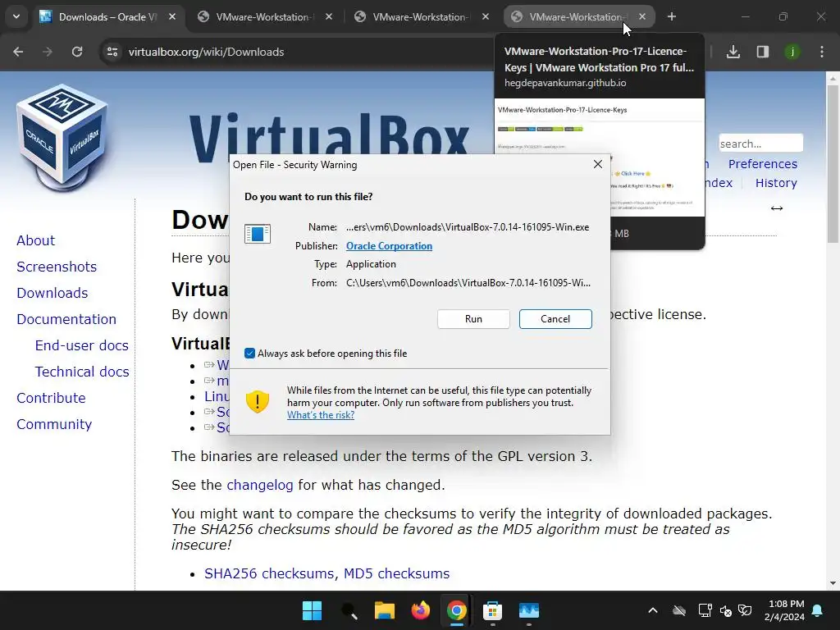The height and width of the screenshot is (630, 840).
Task: Open a new browser tab
Action: pyautogui.click(x=672, y=16)
